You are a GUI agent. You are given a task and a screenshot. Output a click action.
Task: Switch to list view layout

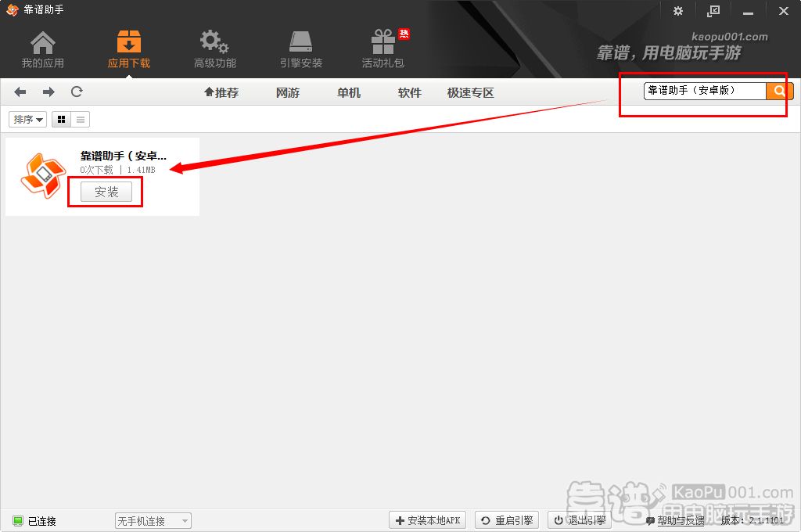81,120
